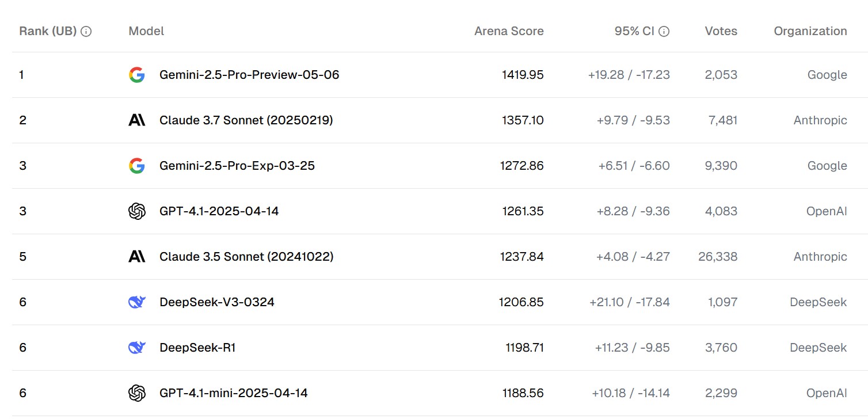Viewport: 868px width, 419px height.
Task: Open the DeepSeek-R1 model link
Action: [x=197, y=348]
